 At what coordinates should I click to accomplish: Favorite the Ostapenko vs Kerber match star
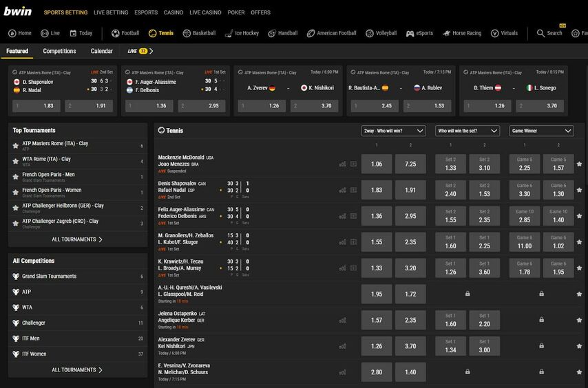(x=579, y=320)
